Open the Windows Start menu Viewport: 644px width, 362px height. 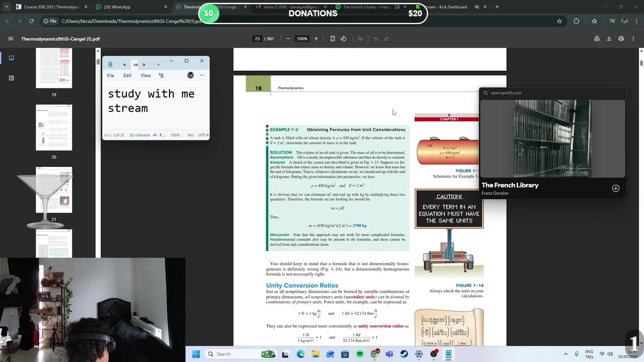click(x=196, y=354)
